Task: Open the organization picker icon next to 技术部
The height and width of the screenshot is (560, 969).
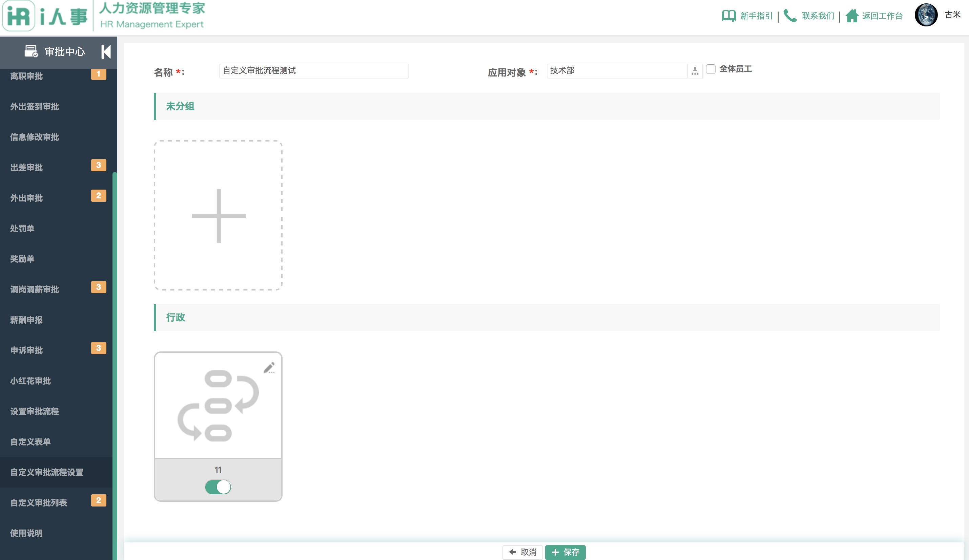Action: 695,71
